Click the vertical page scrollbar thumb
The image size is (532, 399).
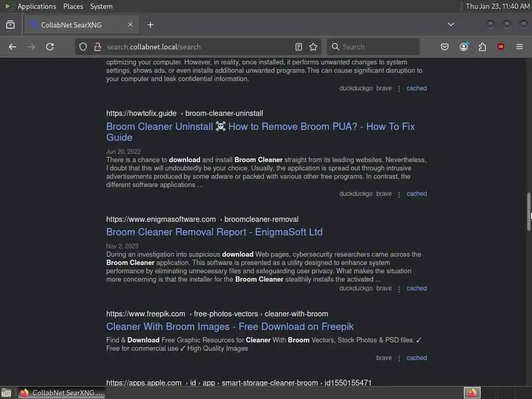pyautogui.click(x=528, y=212)
